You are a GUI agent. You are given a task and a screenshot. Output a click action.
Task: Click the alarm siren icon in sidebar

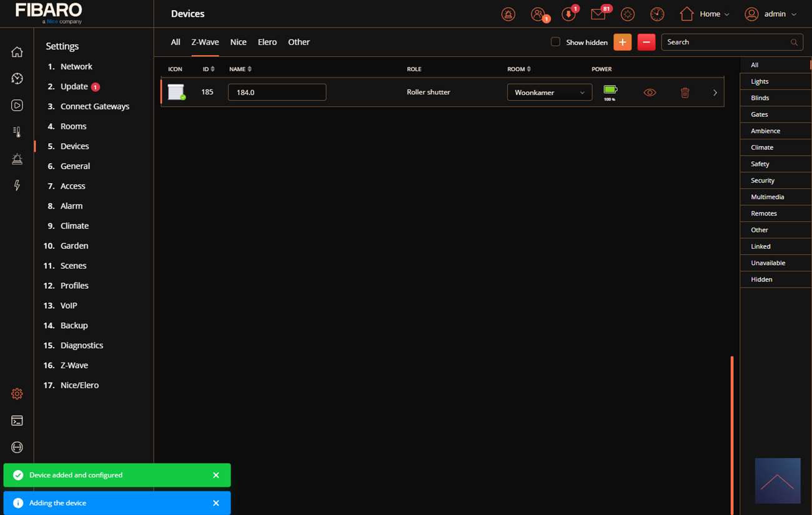tap(17, 159)
